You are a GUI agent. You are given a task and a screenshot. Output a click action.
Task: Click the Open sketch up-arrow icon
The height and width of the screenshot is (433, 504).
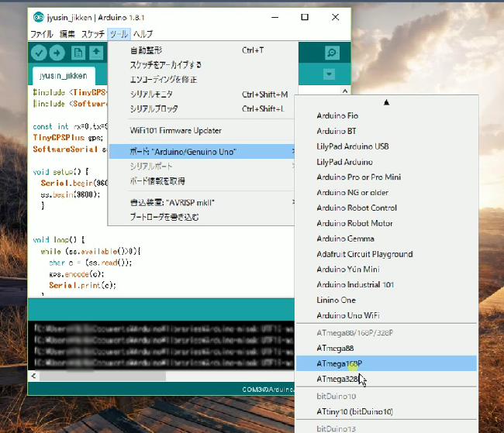click(x=96, y=53)
